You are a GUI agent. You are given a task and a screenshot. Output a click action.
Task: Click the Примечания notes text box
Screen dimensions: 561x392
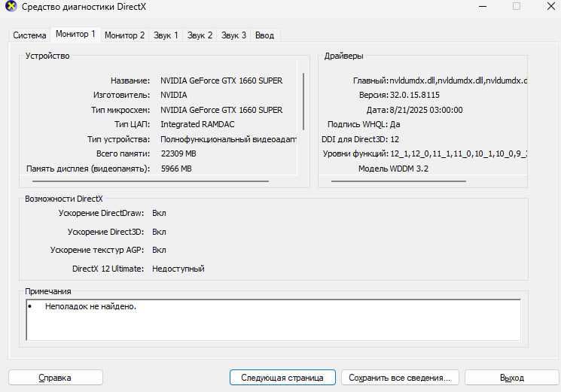tap(273, 320)
